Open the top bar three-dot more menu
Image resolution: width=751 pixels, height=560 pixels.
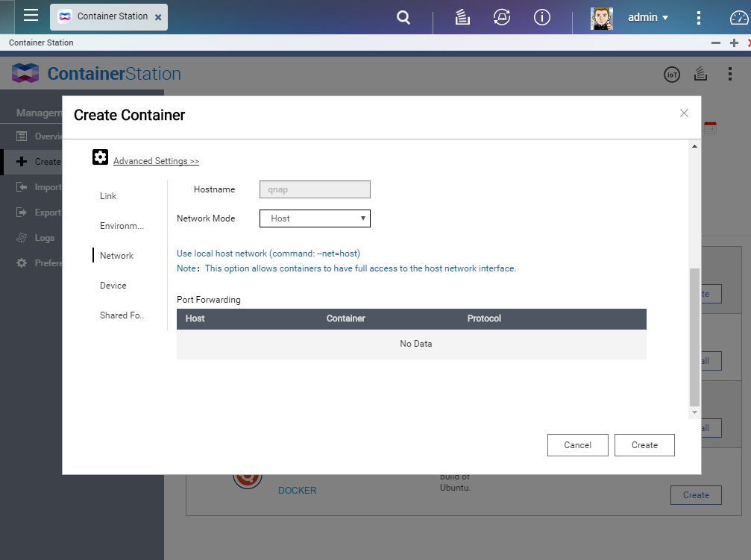(x=699, y=18)
